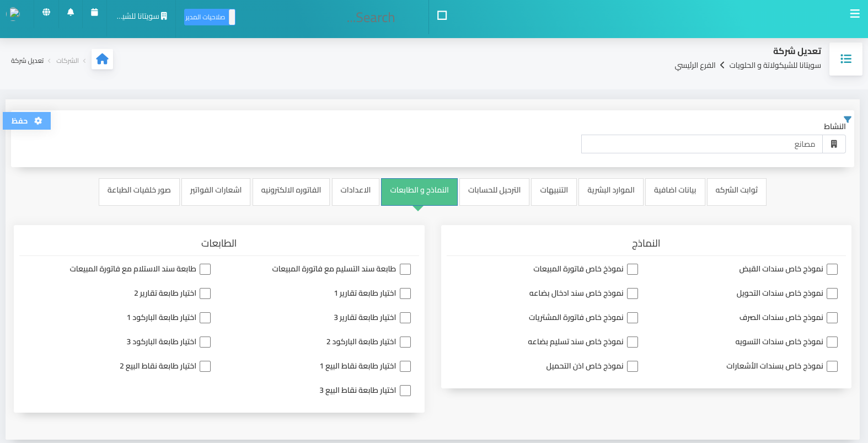This screenshot has width=868, height=443.
Task: Check اختيار طابعة تقارير 3
Action: point(405,318)
